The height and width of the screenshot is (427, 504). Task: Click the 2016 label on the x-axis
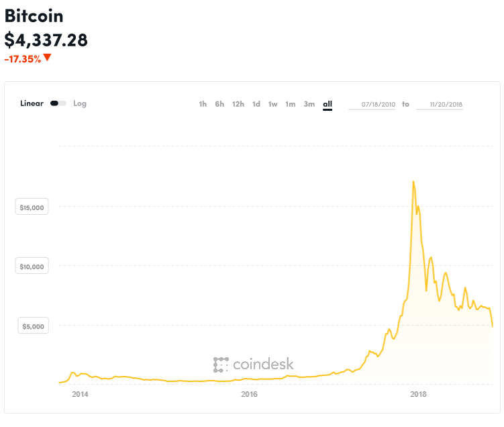click(x=249, y=394)
